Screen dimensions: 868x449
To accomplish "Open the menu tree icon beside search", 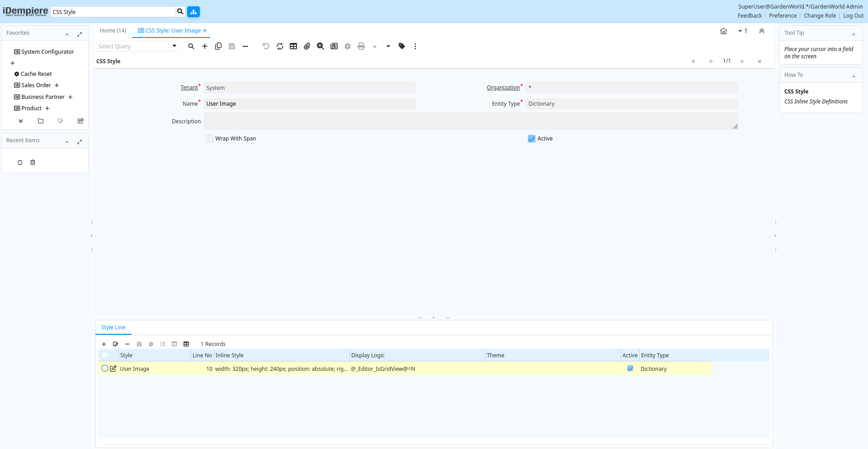I will [x=193, y=12].
